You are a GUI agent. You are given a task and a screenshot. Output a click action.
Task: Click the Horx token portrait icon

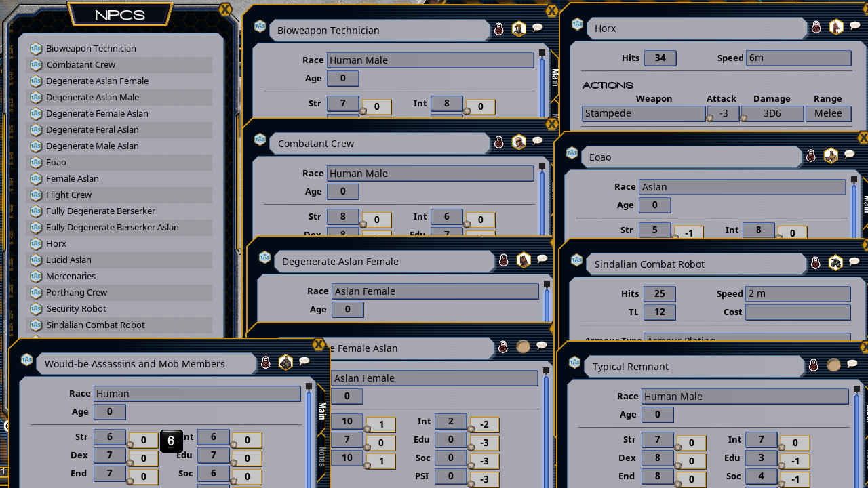pyautogui.click(x=836, y=27)
